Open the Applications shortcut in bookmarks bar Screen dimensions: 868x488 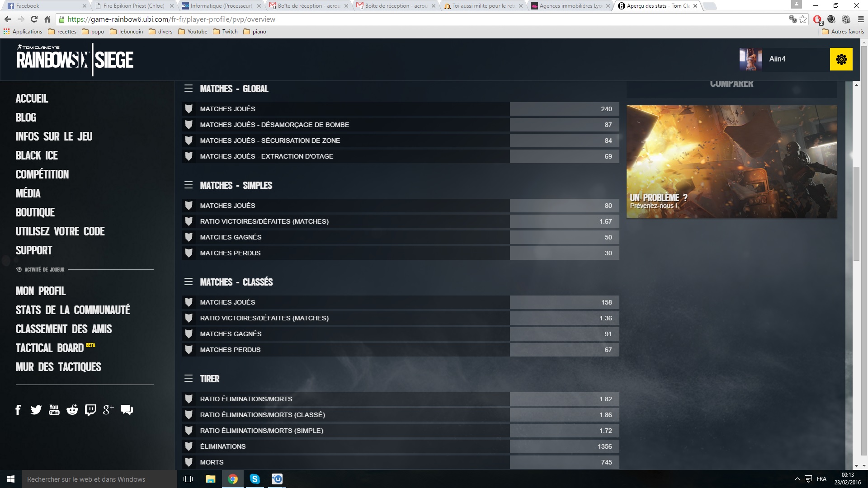click(23, 32)
